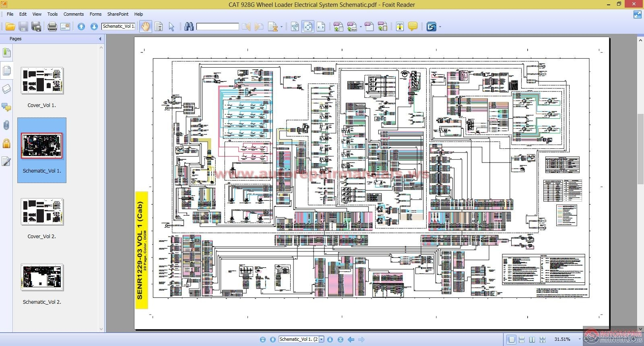Click the Open file folder icon

(10, 27)
